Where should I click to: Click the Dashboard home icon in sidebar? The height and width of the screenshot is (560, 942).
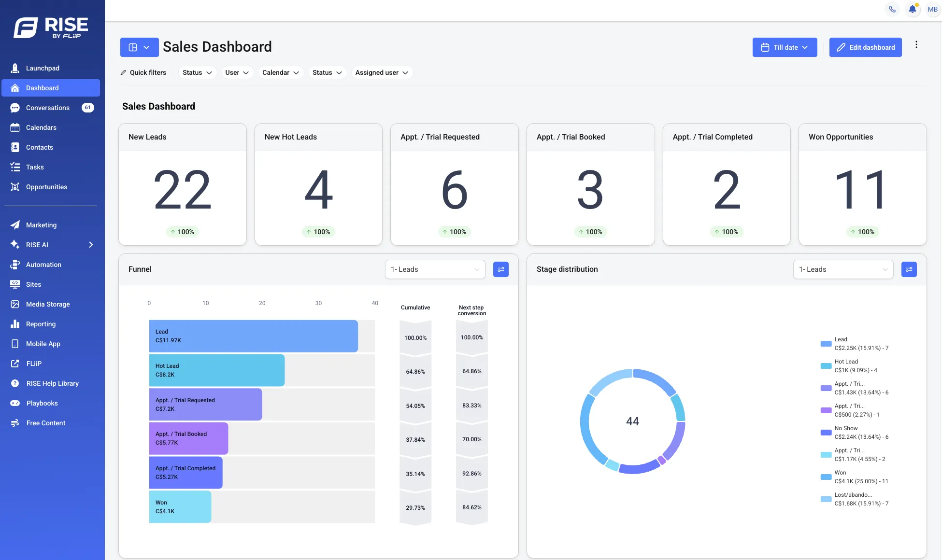click(x=15, y=88)
